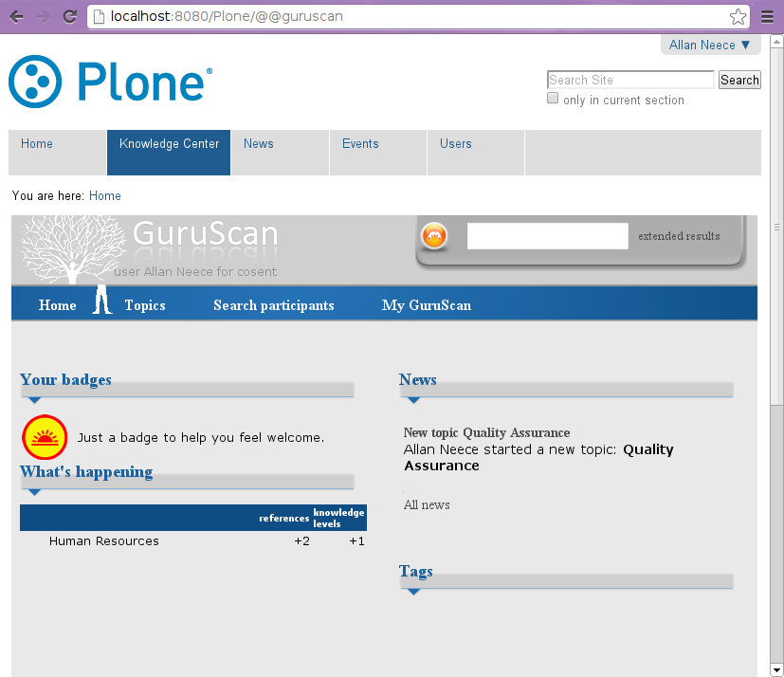
Task: Click the sunrise welcome badge icon
Action: tap(45, 437)
